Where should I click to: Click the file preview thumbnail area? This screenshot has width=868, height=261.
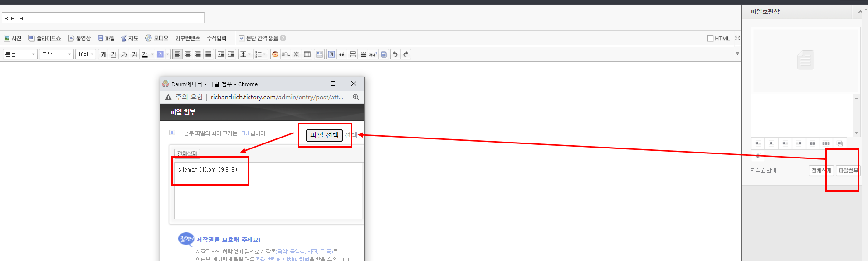pyautogui.click(x=805, y=60)
